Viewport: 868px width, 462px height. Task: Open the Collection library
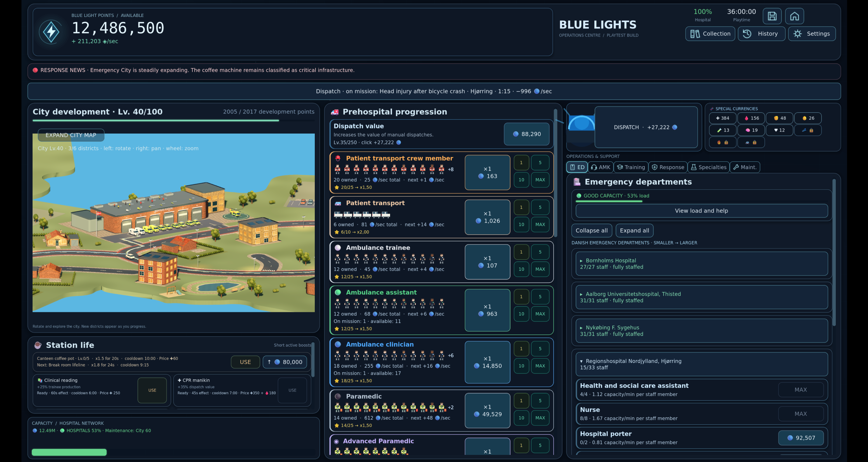[x=710, y=34]
